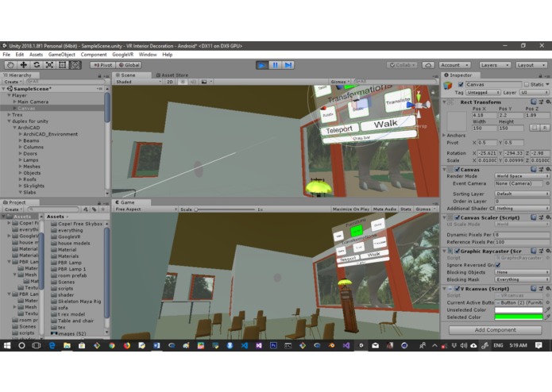Open Microsoft Word from taskbar
Screen dimensions: 552x392
(156, 346)
